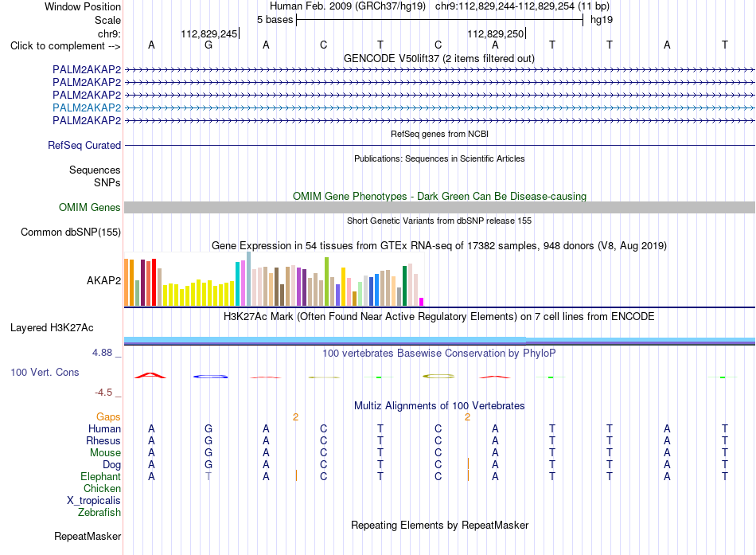This screenshot has height=555, width=756.
Task: Click the 100 Vert. Cons track label
Action: click(x=45, y=372)
